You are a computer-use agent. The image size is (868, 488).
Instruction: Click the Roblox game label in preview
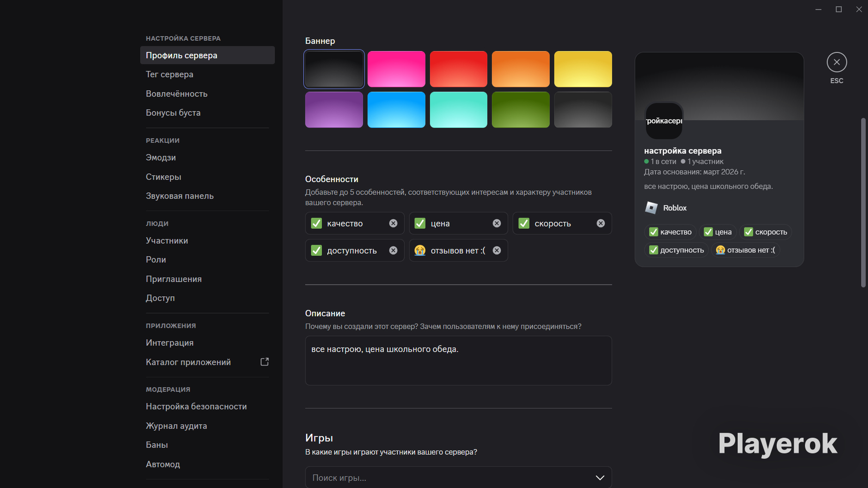coord(675,208)
